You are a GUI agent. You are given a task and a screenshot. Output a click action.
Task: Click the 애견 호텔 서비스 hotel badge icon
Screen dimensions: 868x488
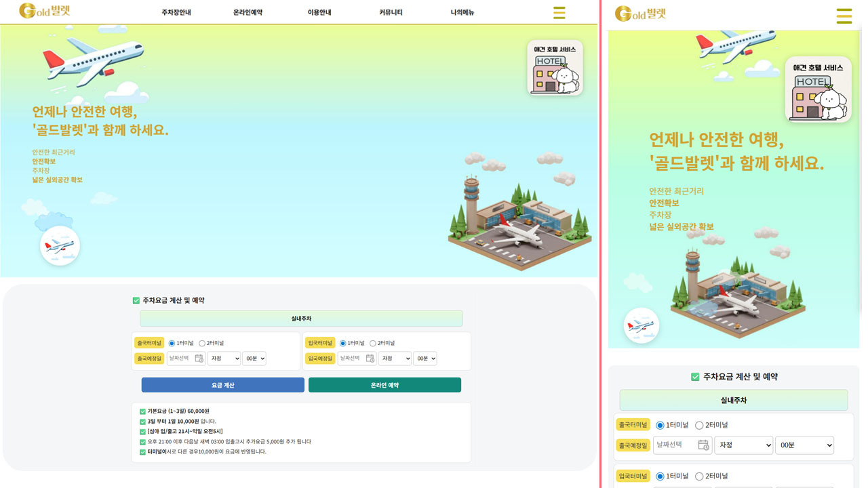click(555, 68)
